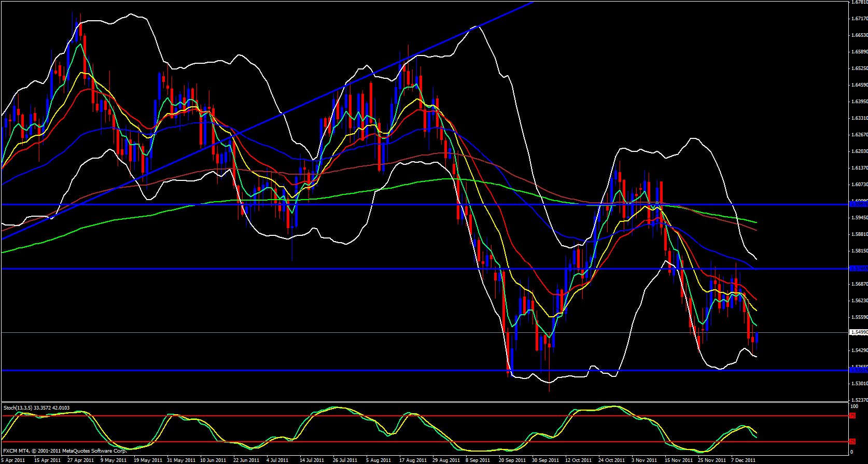Click the 5 Apr 2011 date label

13,460
